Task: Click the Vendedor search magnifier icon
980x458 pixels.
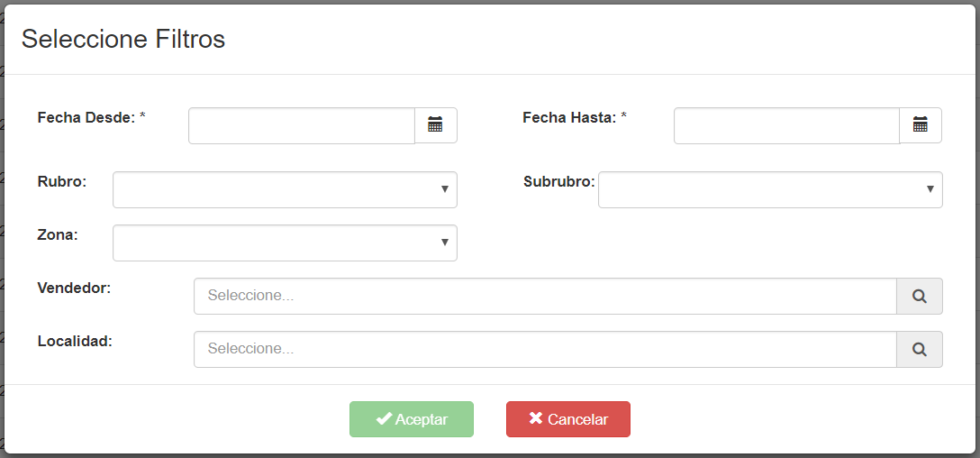Action: 920,296
